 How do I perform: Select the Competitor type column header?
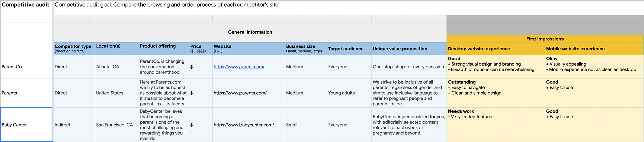(74, 48)
